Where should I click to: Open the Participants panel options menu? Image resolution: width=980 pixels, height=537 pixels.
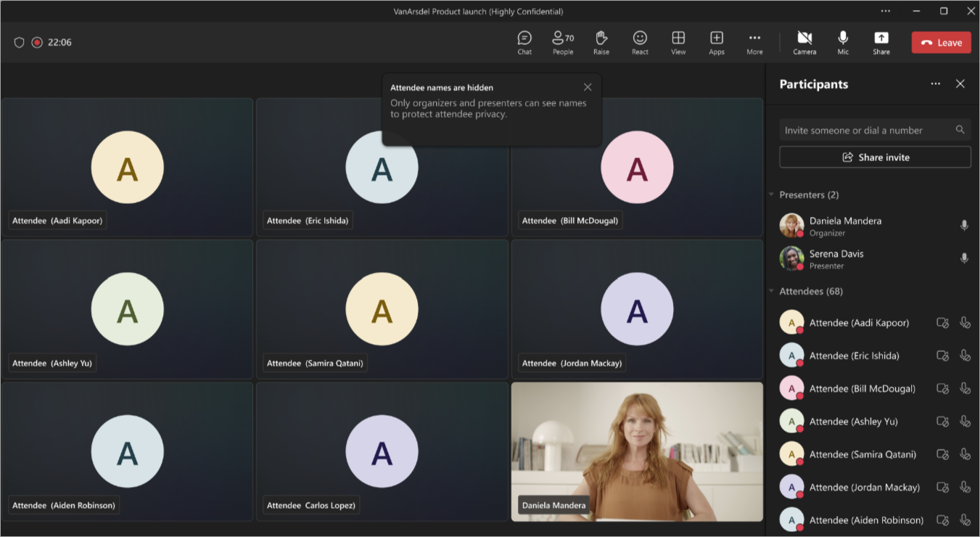935,83
